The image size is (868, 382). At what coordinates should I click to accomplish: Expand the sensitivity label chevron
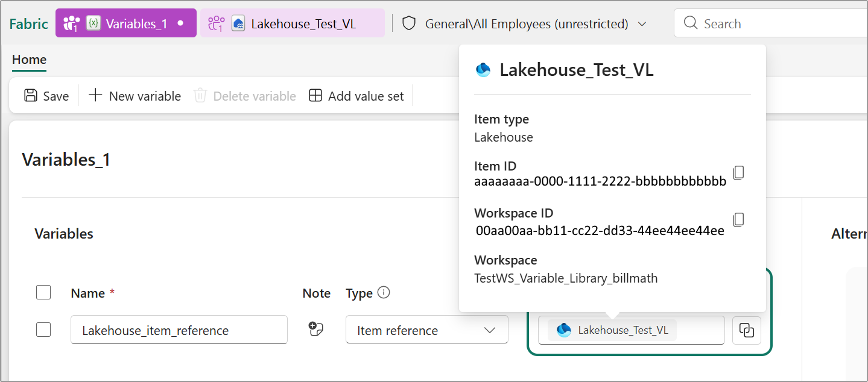coord(642,24)
